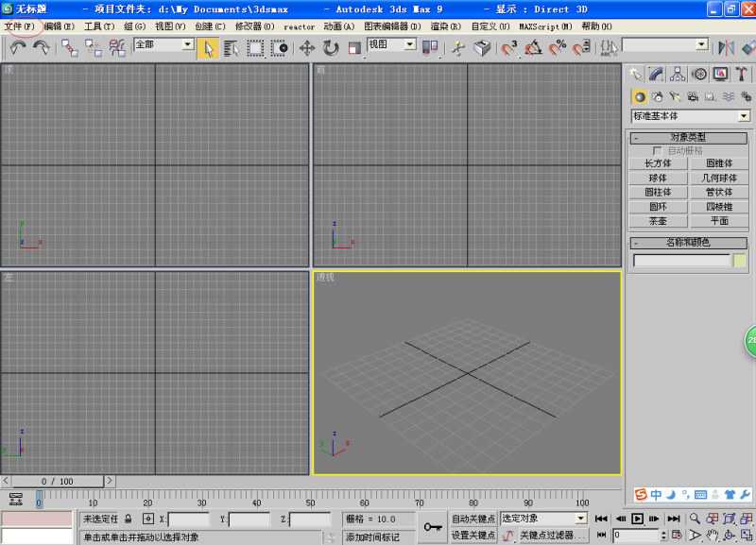This screenshot has height=545, width=756.
Task: Toggle the selection lock icon
Action: (x=128, y=519)
